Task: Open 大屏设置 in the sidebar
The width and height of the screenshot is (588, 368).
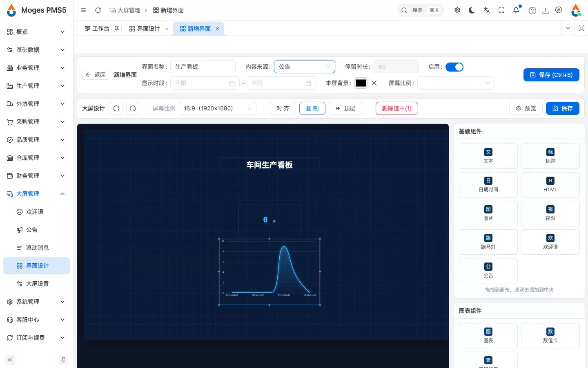Action: [36, 284]
